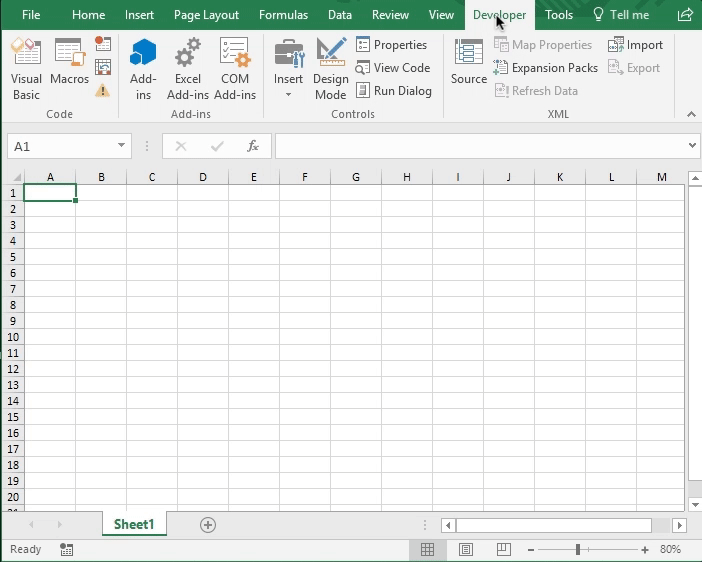
Task: Open the Review tab
Action: click(x=390, y=15)
